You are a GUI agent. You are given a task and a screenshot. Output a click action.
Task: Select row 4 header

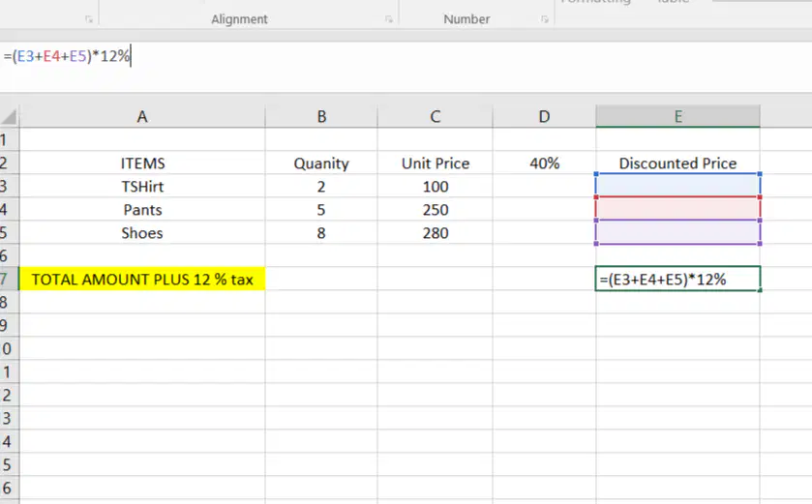pyautogui.click(x=9, y=210)
